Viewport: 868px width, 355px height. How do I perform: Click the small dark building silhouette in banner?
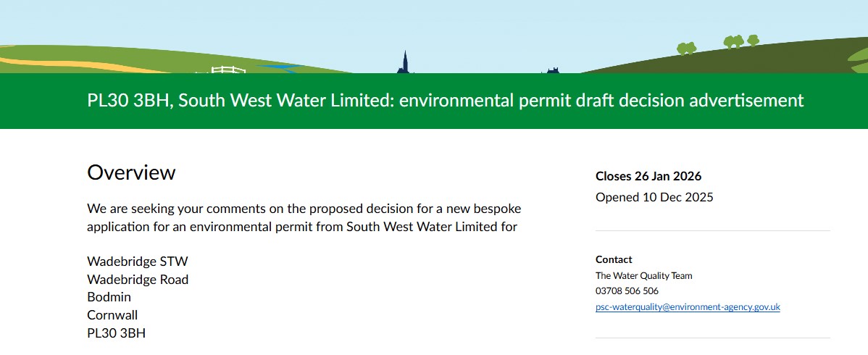point(552,70)
